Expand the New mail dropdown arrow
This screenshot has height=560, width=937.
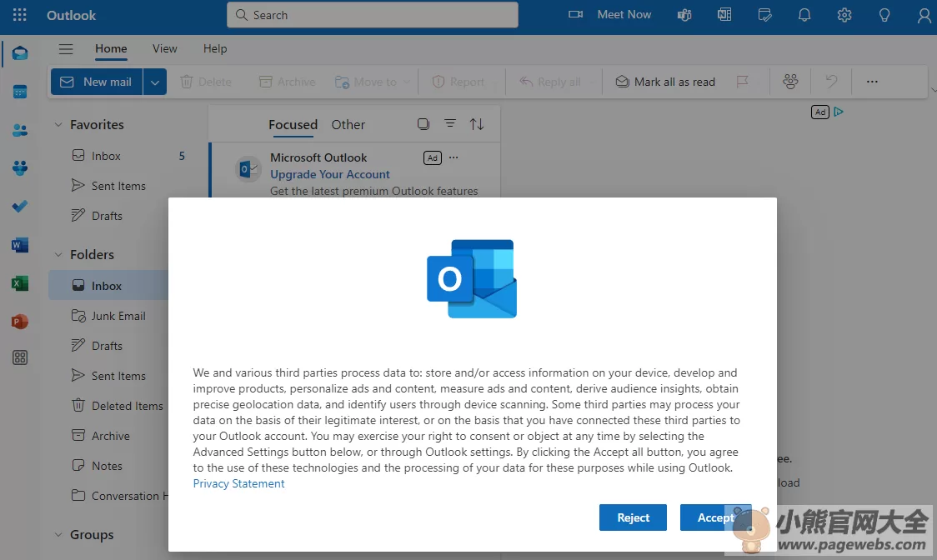click(x=155, y=82)
